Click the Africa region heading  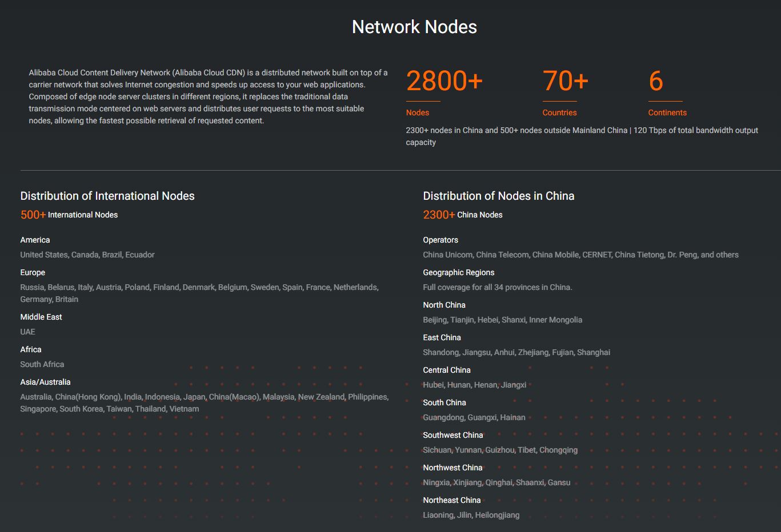click(31, 349)
